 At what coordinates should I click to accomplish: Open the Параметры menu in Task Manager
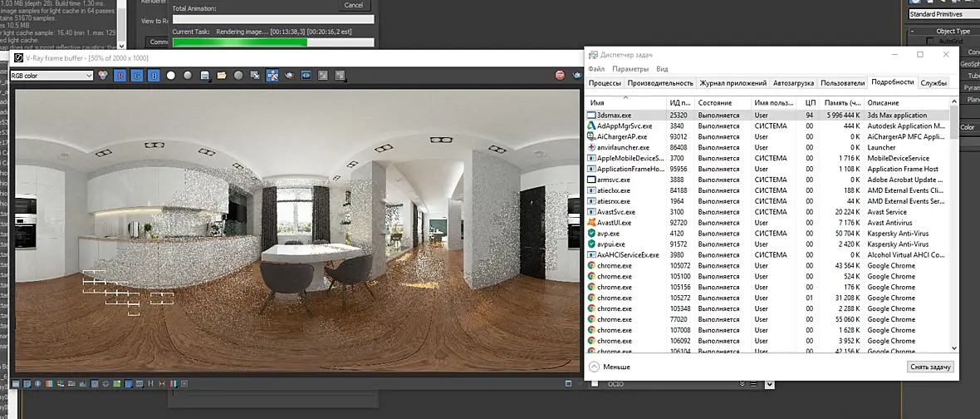630,69
